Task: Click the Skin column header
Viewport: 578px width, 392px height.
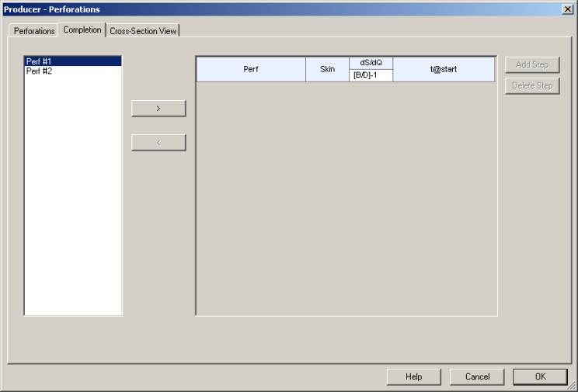Action: pos(327,69)
